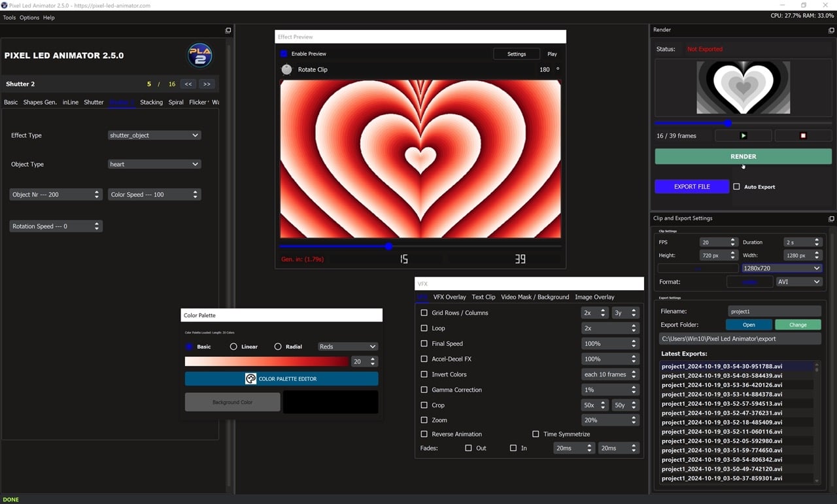The height and width of the screenshot is (504, 837).
Task: Enable the Auto Export checkbox
Action: pos(738,186)
